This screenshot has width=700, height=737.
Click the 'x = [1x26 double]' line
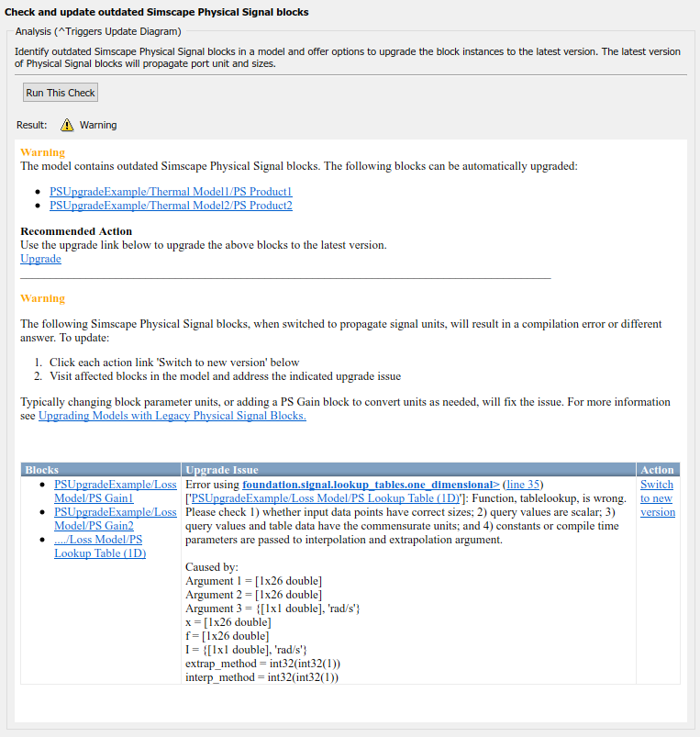[x=228, y=622]
